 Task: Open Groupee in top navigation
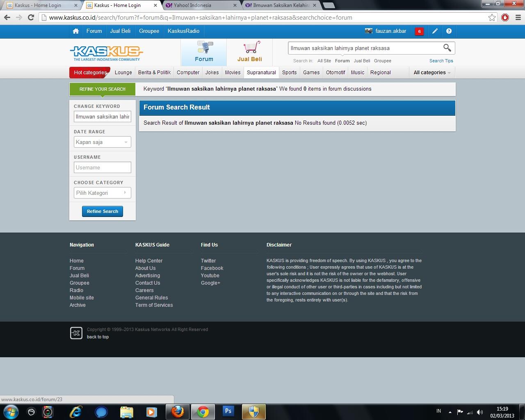pyautogui.click(x=149, y=31)
